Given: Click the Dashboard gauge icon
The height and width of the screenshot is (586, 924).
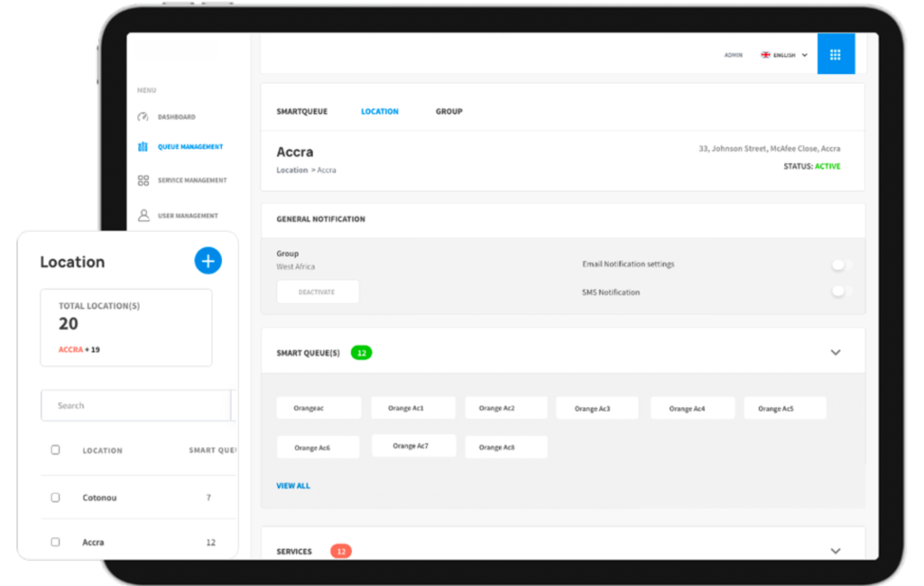Looking at the screenshot, I should [x=143, y=117].
